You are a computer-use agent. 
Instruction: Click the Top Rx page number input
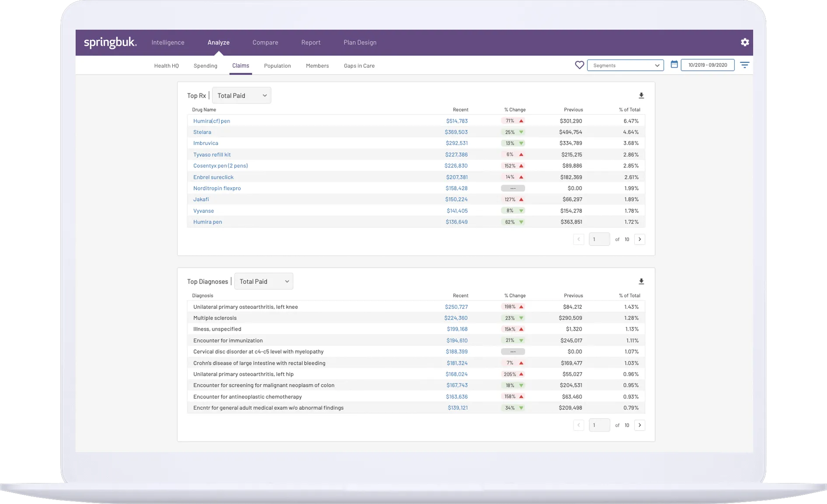599,239
